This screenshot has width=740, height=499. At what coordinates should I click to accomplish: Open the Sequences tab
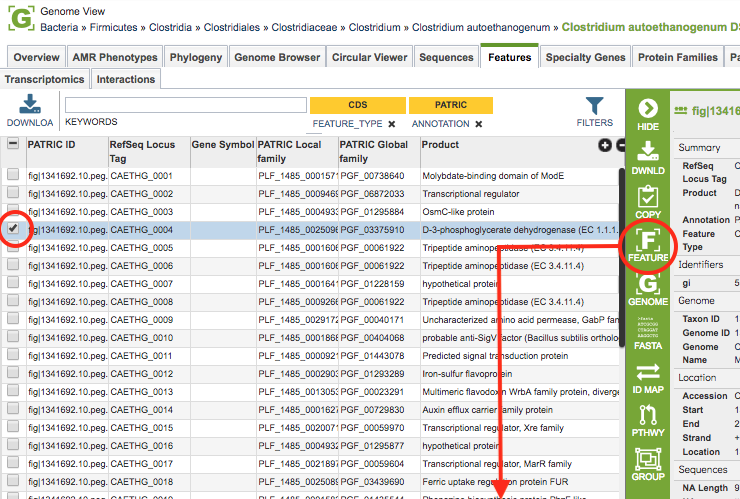[446, 57]
